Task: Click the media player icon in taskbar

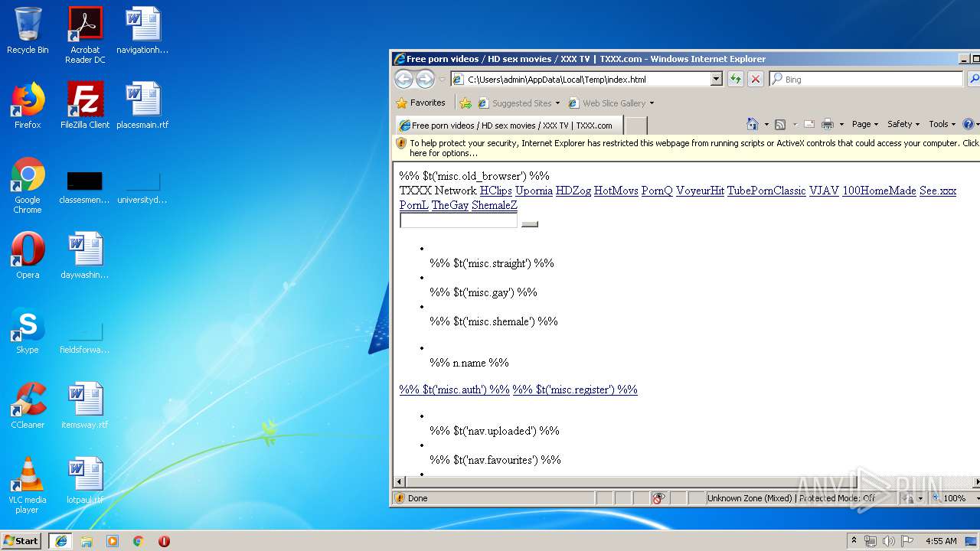Action: point(113,541)
